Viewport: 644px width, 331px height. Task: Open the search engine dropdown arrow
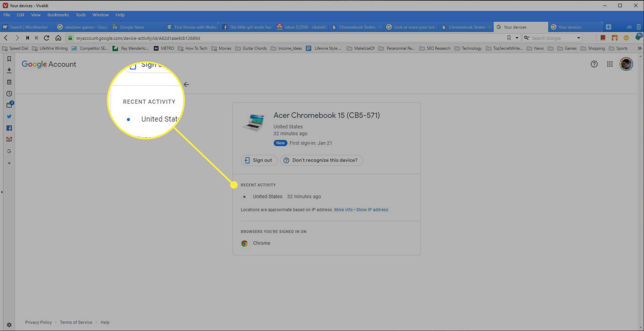click(579, 38)
